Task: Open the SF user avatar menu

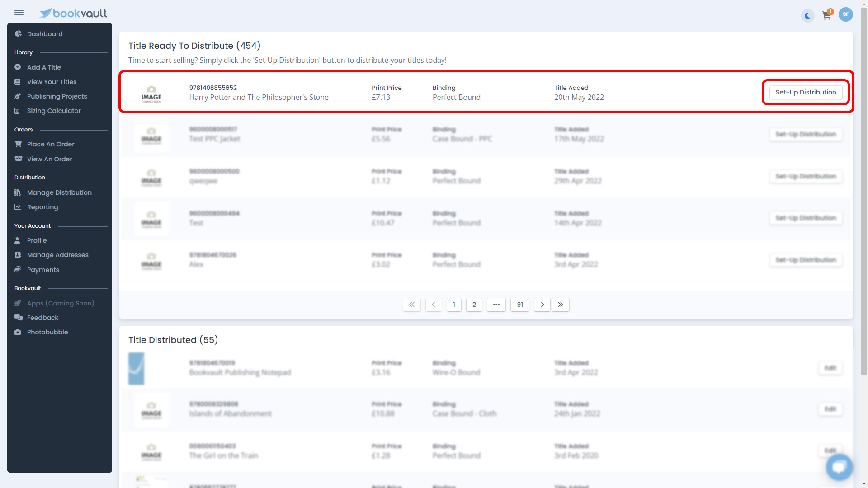Action: tap(845, 14)
